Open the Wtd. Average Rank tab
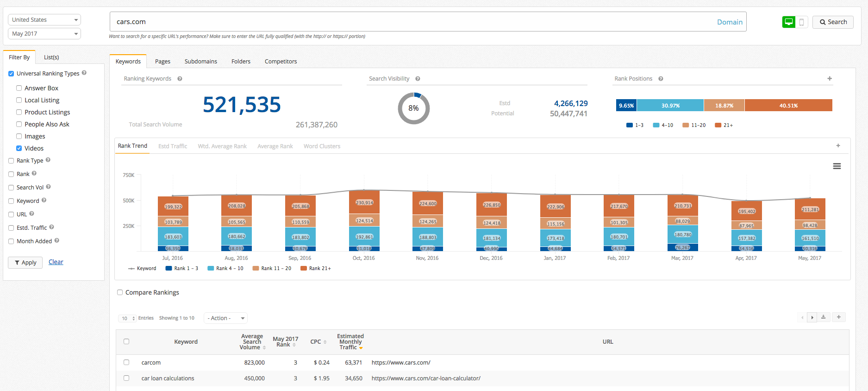Viewport: 868px width, 391px height. click(x=222, y=146)
